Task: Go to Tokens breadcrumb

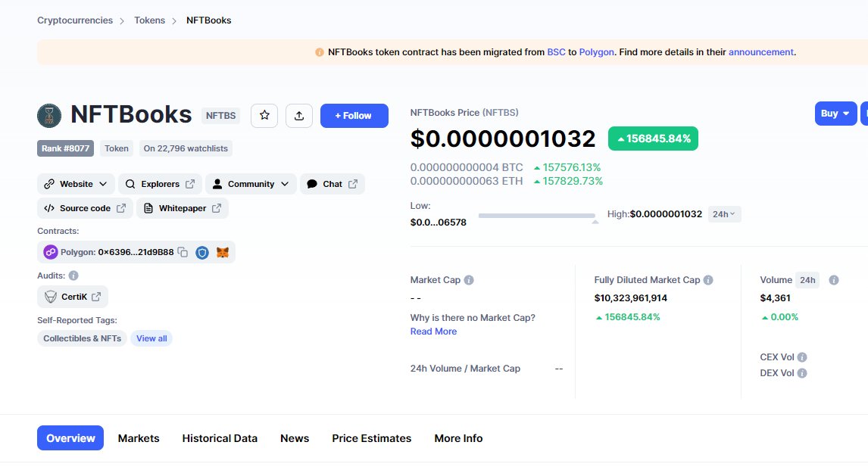Action: pos(149,20)
